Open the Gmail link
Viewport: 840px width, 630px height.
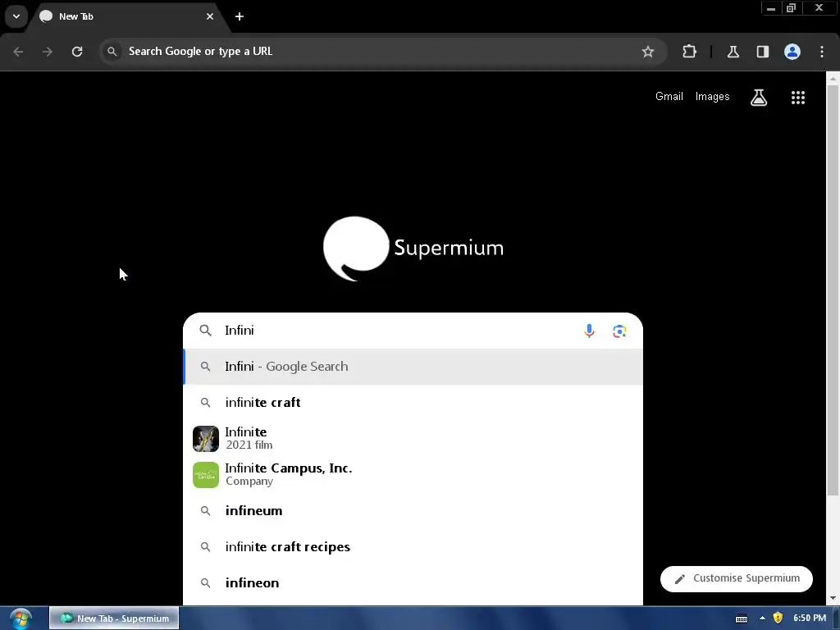pos(669,97)
